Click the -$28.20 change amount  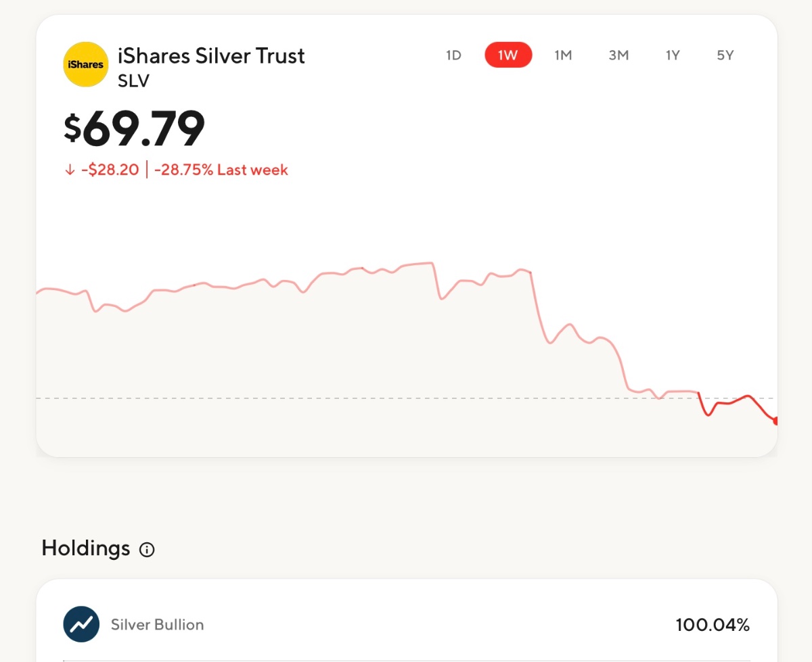(x=110, y=170)
